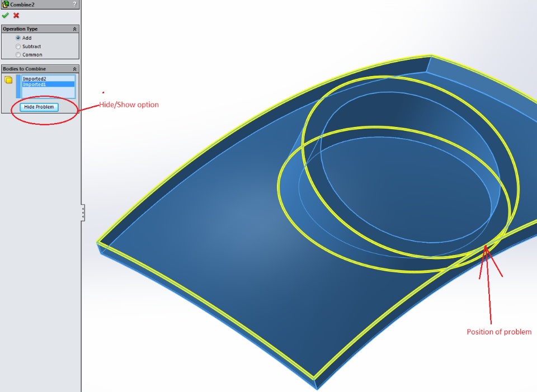Click the Combine2 feature icon in header

(x=6, y=4)
